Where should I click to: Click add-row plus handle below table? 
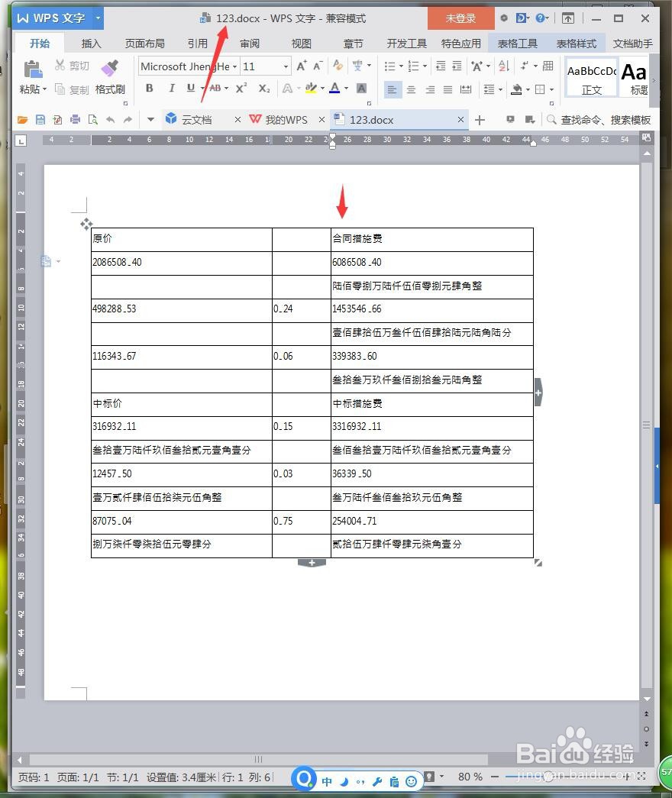coord(312,563)
